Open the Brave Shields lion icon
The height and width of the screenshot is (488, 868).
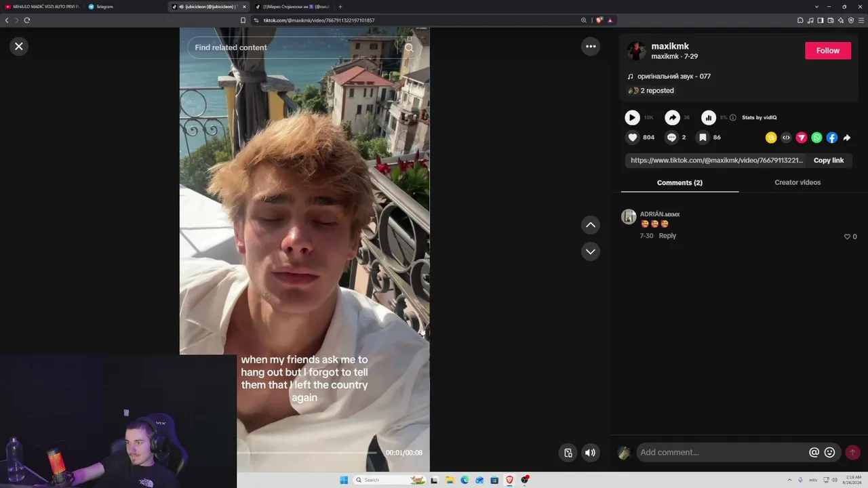[599, 20]
